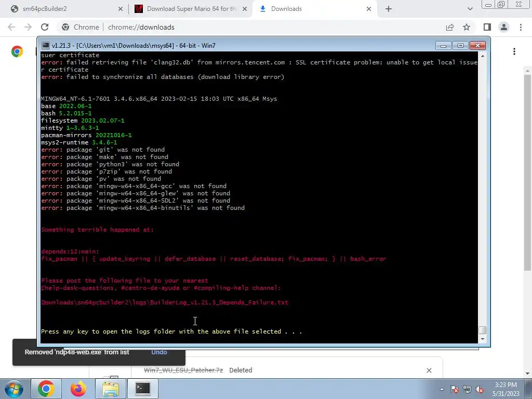Click the 'failed to synchronize all databases' error line
Image resolution: width=532 pixels, height=399 pixels.
pos(163,77)
